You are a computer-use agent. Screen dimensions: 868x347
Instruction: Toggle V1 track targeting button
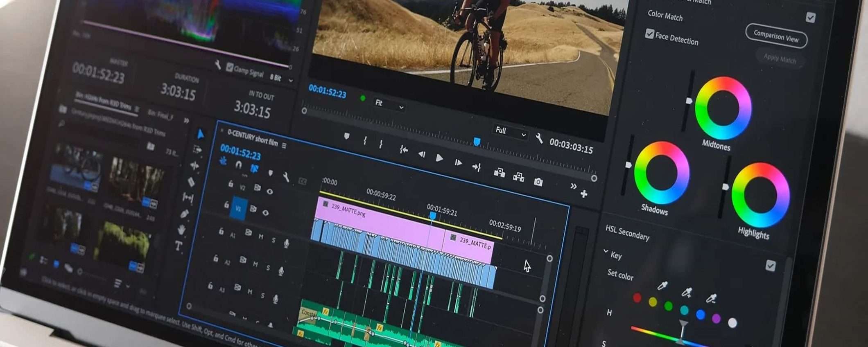(238, 209)
